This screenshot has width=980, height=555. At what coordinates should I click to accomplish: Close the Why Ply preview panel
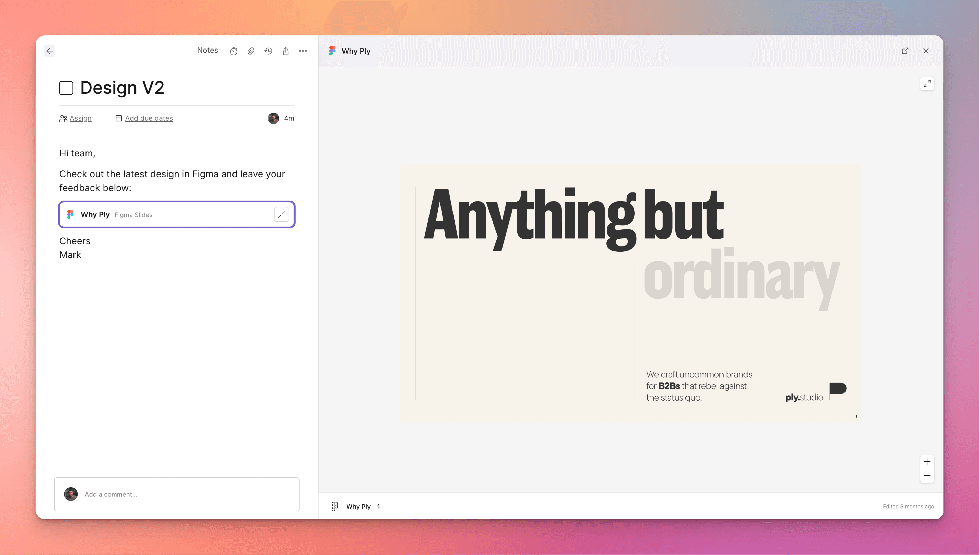tap(926, 51)
